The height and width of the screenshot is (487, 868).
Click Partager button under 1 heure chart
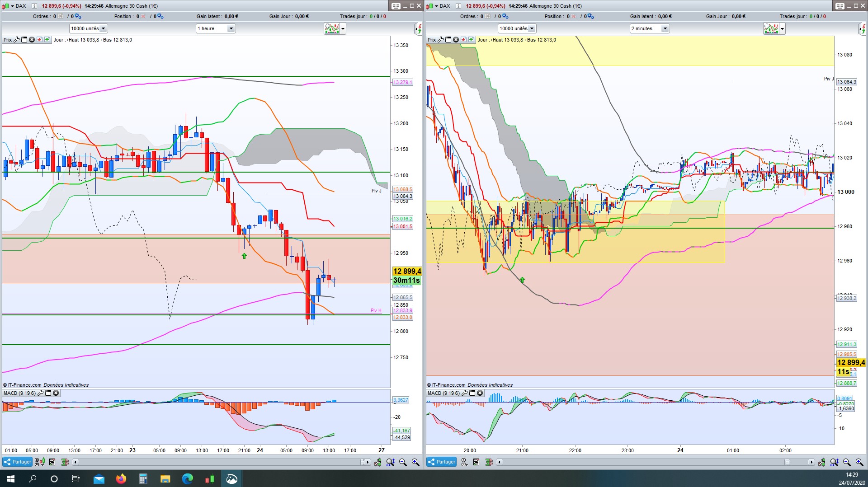click(17, 462)
